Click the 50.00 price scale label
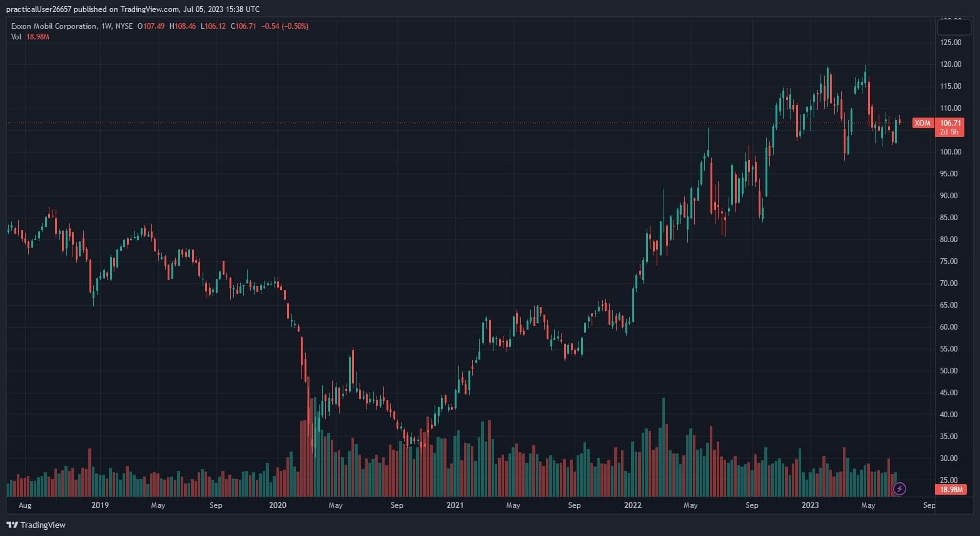Viewport: 980px width, 536px height. 951,371
